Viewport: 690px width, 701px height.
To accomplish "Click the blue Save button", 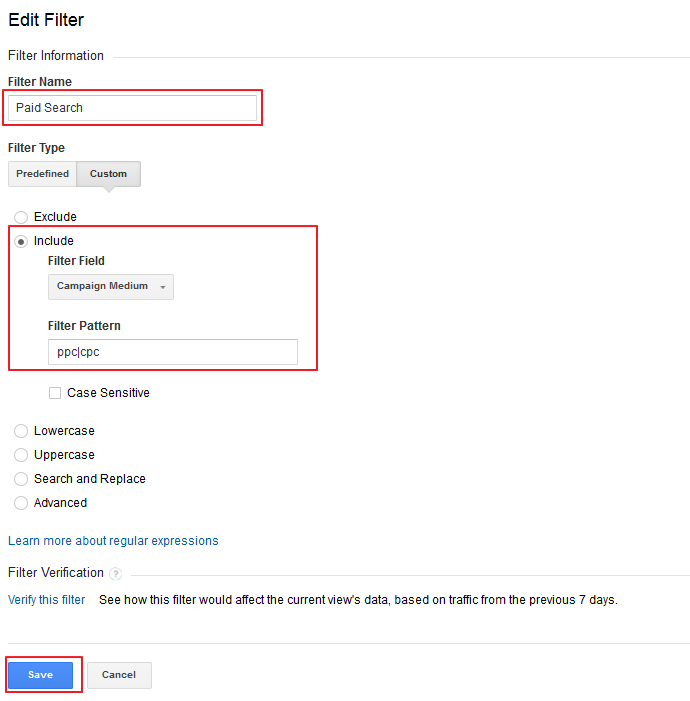I will [41, 675].
